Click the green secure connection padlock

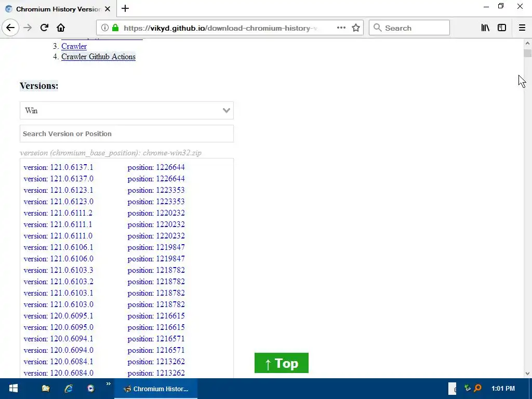point(115,28)
